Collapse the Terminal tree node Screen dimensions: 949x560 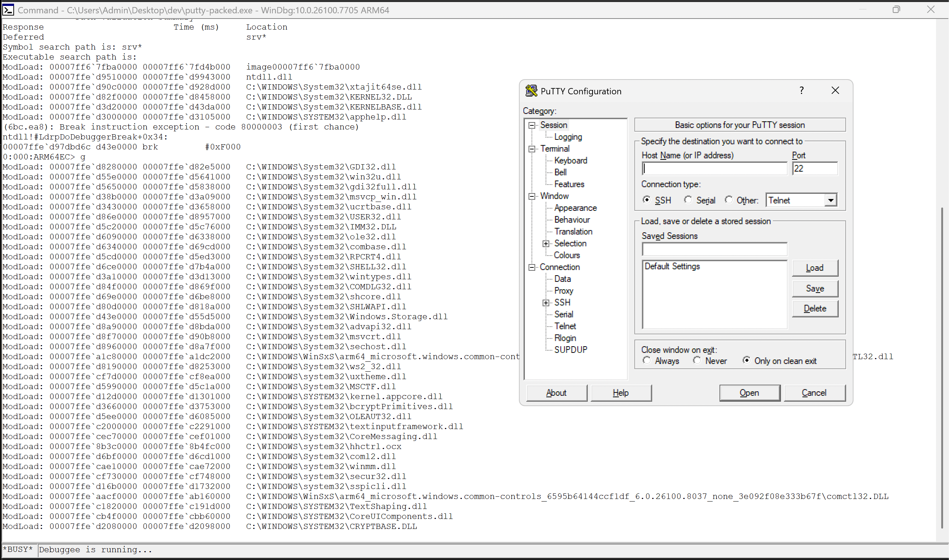(x=532, y=149)
